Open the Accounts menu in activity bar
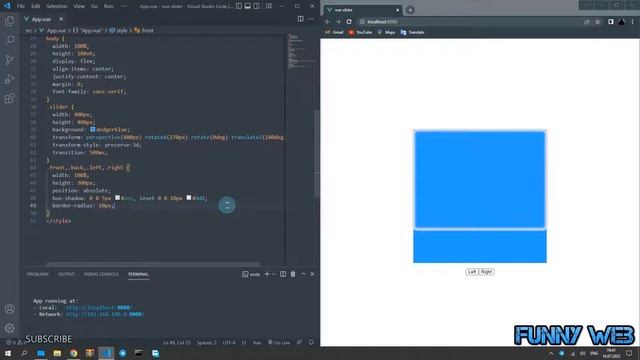This screenshot has width=640, height=360. click(x=9, y=309)
